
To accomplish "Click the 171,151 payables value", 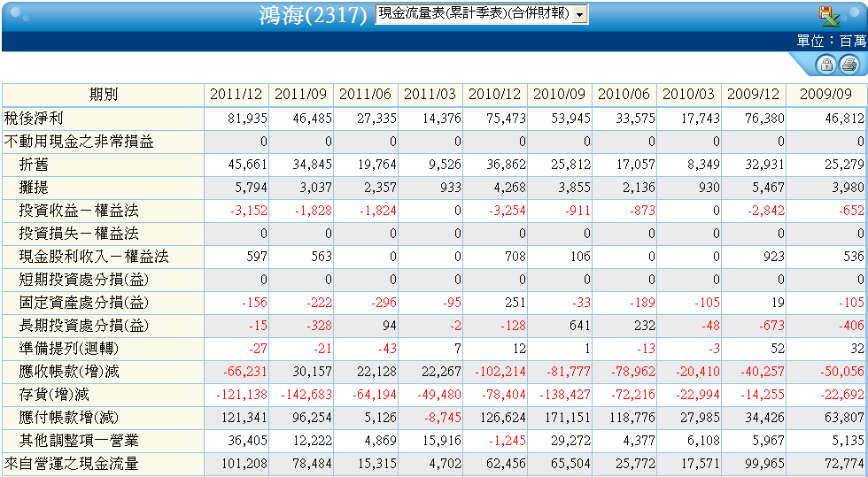I will click(x=568, y=418).
